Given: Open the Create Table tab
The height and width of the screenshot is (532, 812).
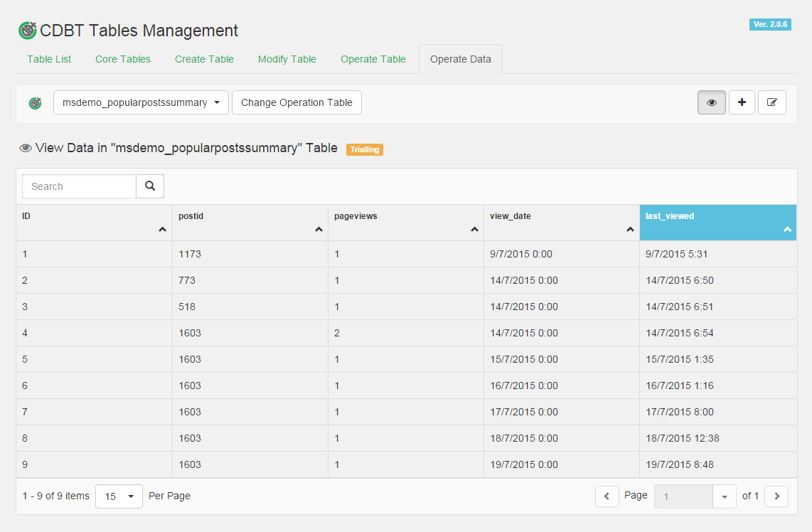Looking at the screenshot, I should [x=204, y=59].
